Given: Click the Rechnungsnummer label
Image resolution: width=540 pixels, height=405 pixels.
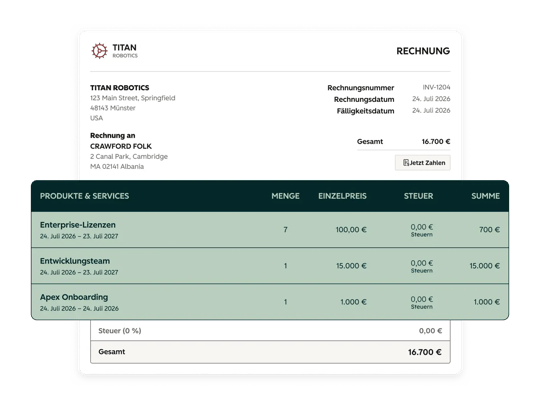Looking at the screenshot, I should (x=361, y=88).
